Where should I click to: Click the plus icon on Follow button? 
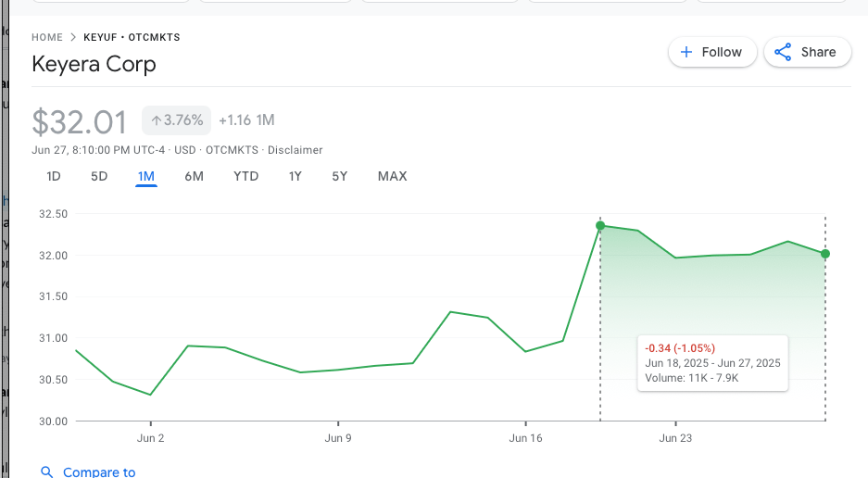(686, 52)
